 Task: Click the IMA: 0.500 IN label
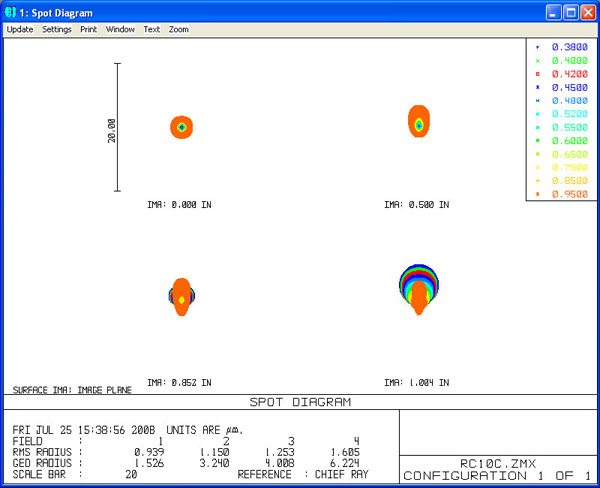pos(417,205)
